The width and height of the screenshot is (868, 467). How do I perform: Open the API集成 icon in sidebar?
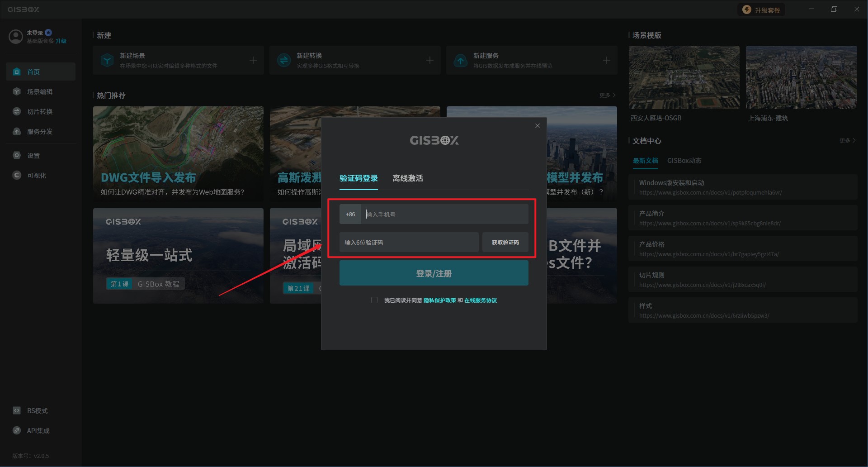(x=17, y=431)
